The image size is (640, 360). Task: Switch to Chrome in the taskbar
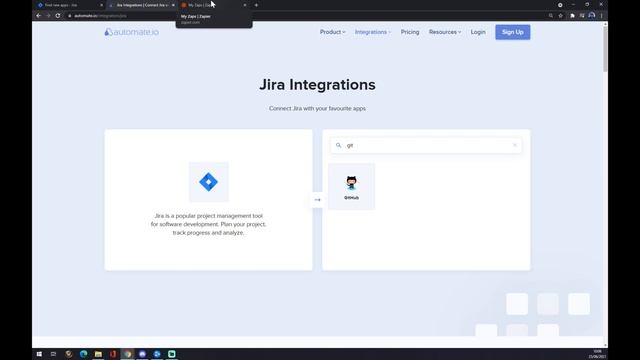(x=128, y=354)
